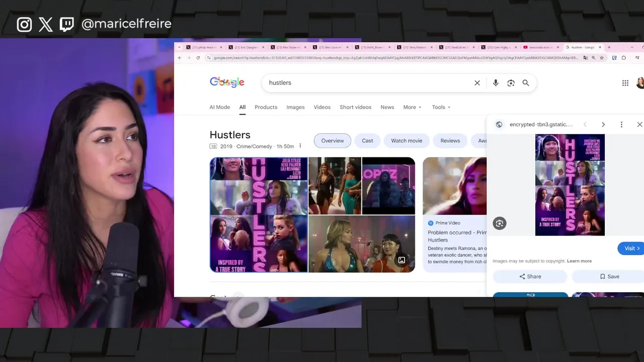Image resolution: width=644 pixels, height=362 pixels.
Task: Open the thumbnail of two women walking
Action: pos(335,186)
